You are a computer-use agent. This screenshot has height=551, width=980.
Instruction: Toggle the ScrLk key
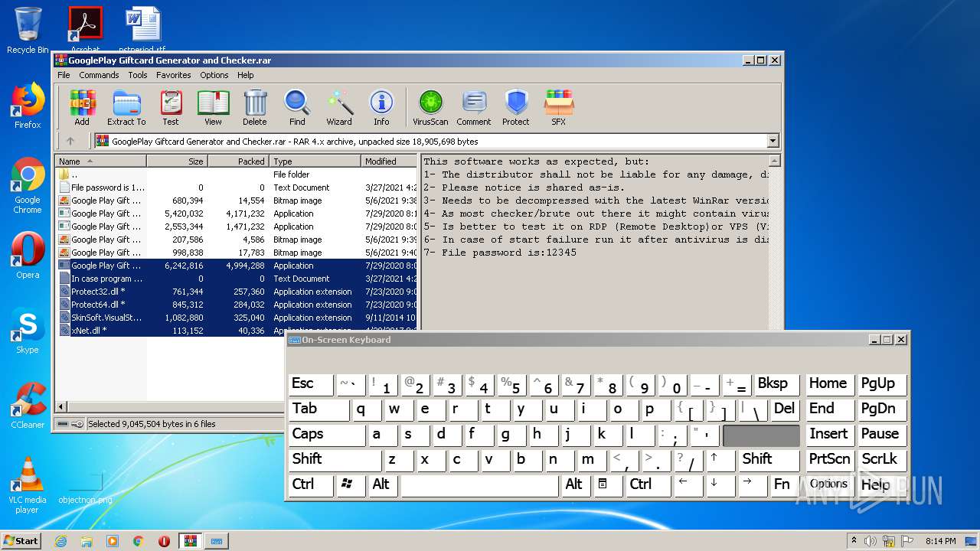click(882, 460)
